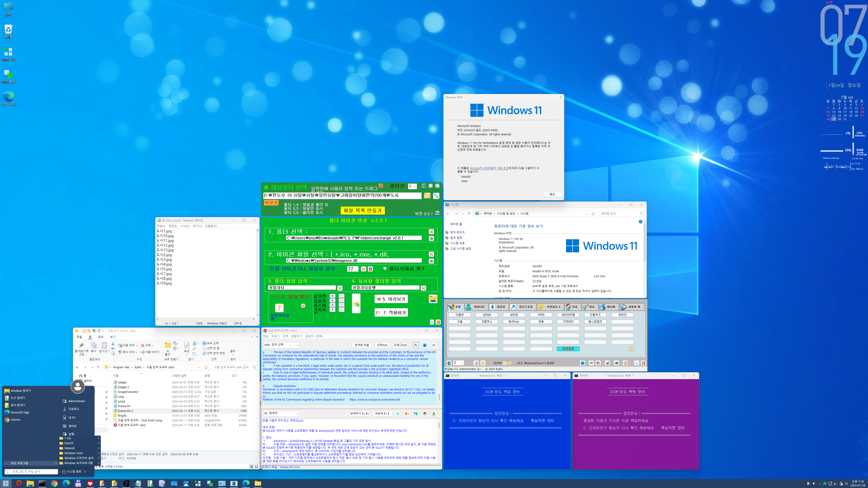Click minus for 읽기전용 attribute
868x488 pixels.
pyautogui.click(x=341, y=296)
